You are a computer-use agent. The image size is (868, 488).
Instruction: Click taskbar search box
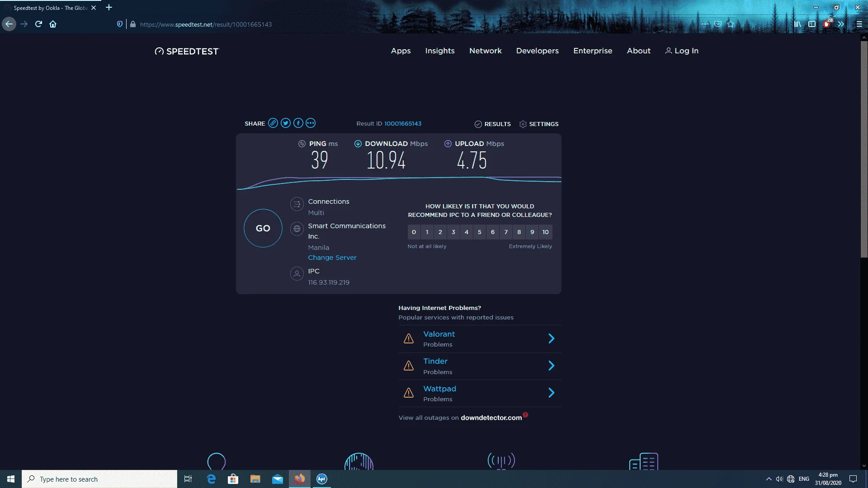(99, 479)
